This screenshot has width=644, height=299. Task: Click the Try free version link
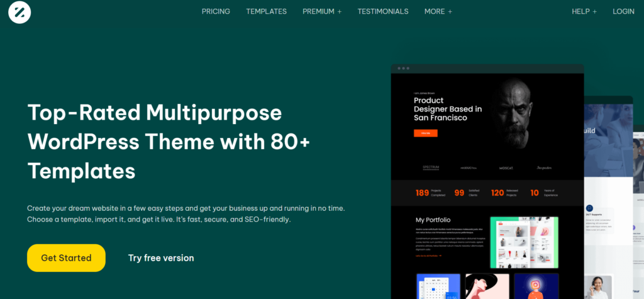(x=161, y=258)
